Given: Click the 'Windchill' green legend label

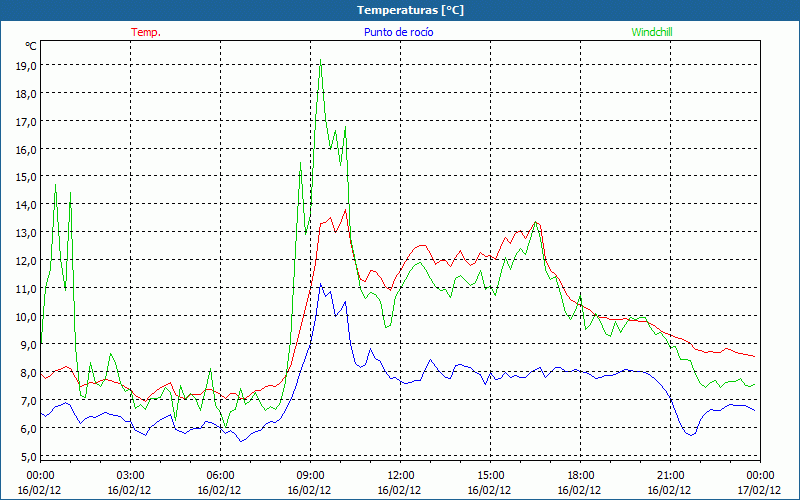Looking at the screenshot, I should [x=652, y=32].
